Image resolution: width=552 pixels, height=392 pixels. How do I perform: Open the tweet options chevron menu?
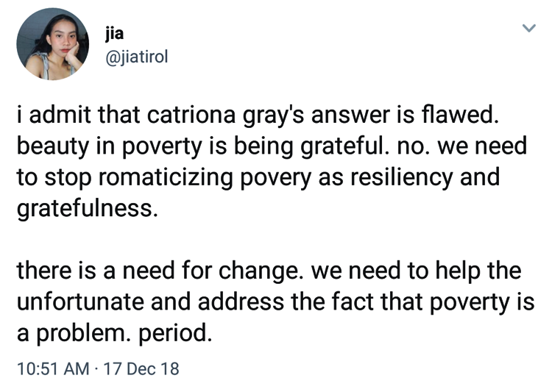point(528,29)
